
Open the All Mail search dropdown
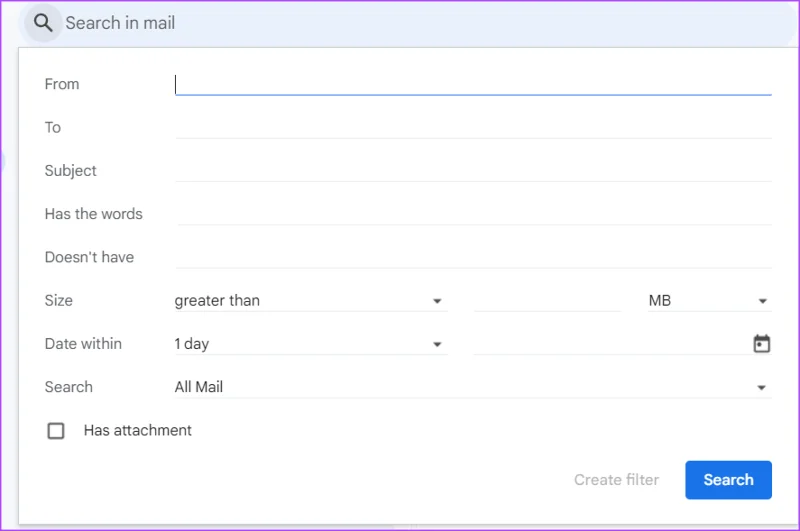[473, 387]
